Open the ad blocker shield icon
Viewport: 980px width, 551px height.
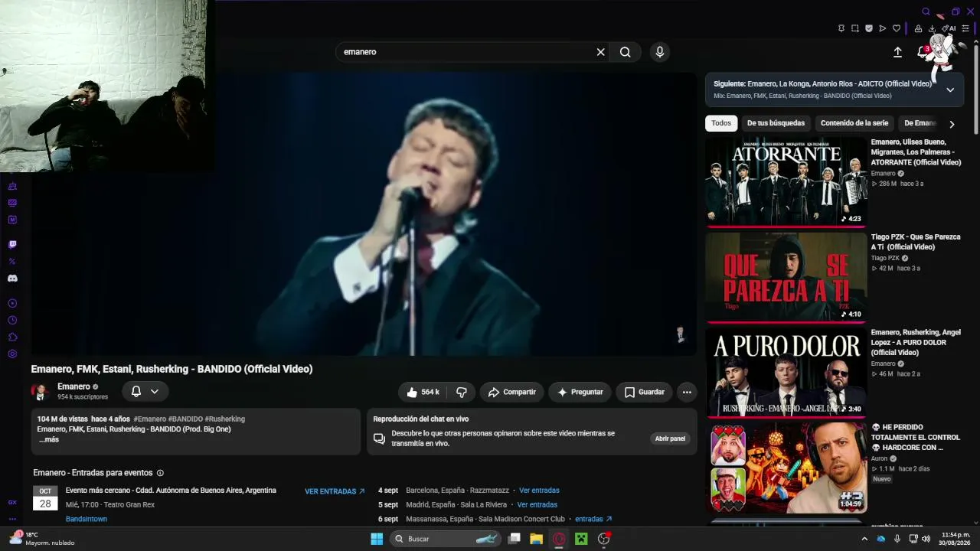pos(869,28)
